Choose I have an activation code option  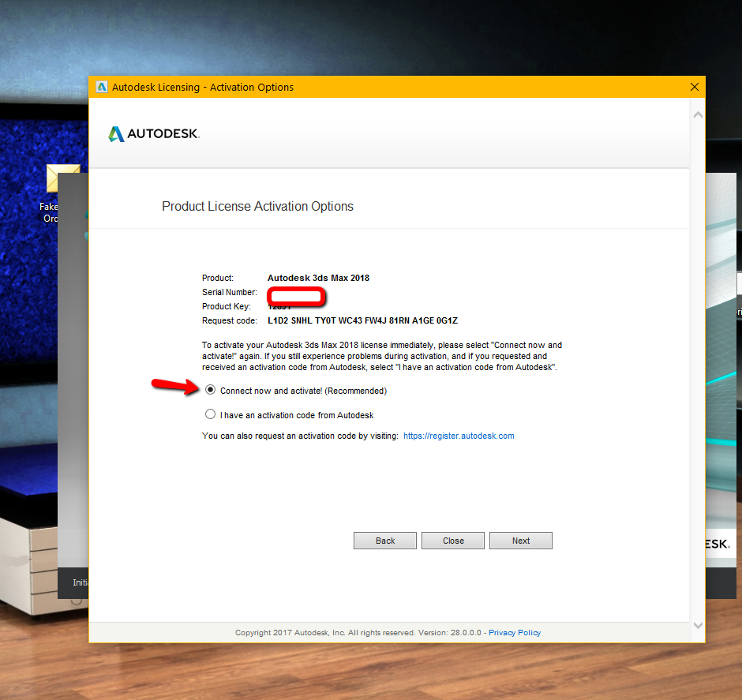pos(210,414)
